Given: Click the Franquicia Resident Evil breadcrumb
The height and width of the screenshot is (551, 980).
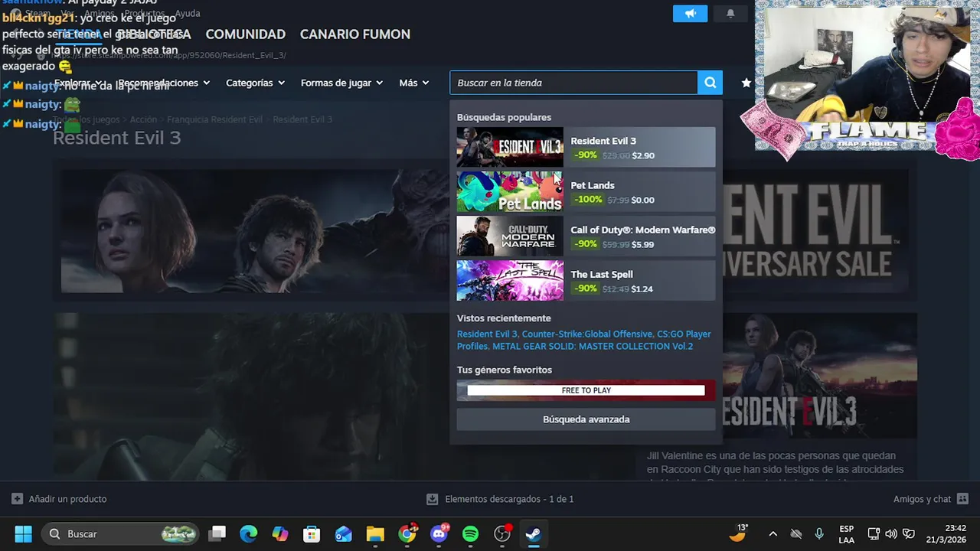Looking at the screenshot, I should point(214,119).
